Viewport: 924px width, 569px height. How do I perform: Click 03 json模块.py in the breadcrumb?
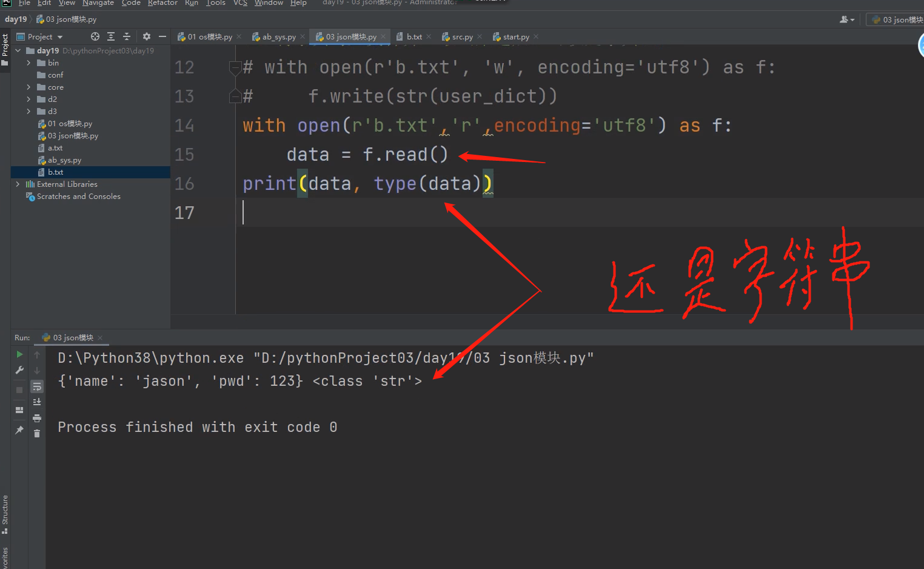67,19
